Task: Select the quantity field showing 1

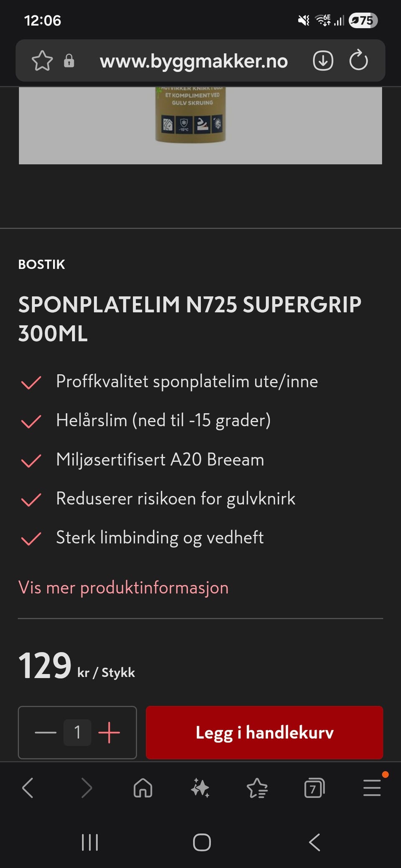Action: click(x=77, y=732)
